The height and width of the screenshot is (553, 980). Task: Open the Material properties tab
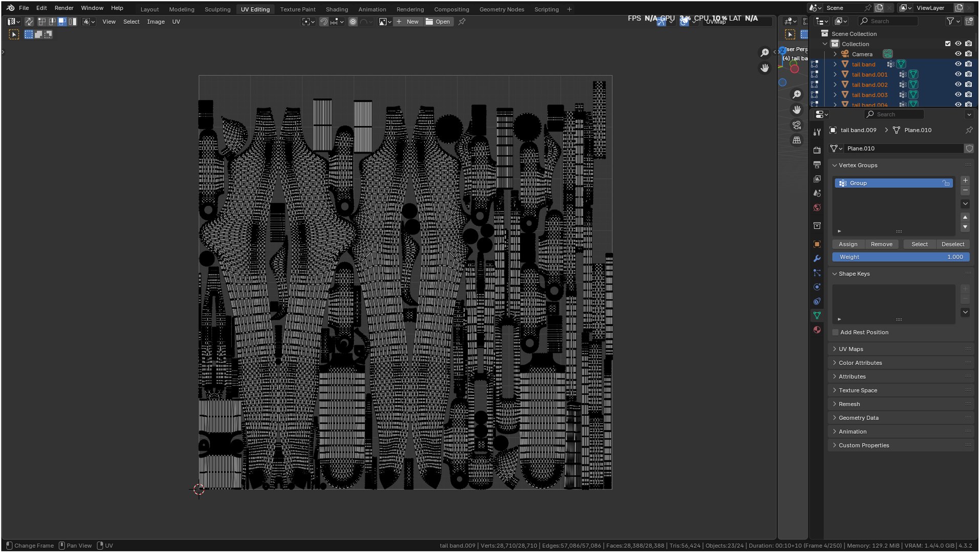pos(817,330)
